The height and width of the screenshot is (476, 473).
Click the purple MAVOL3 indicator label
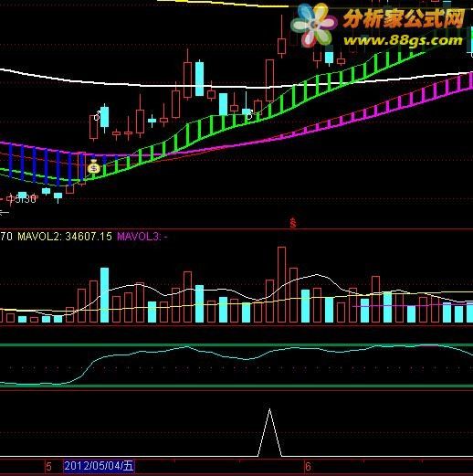coord(142,237)
